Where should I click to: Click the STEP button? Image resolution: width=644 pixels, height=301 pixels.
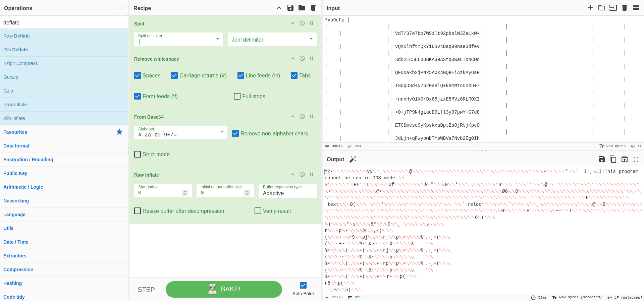146,290
